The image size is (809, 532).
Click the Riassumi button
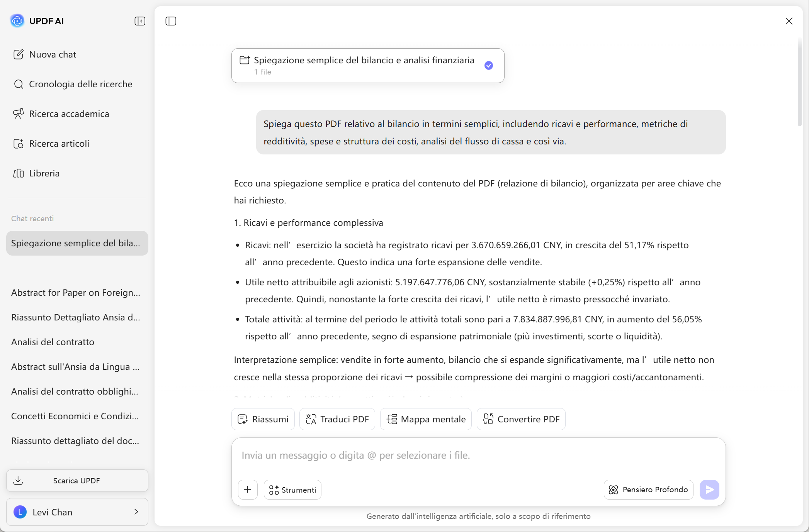263,419
